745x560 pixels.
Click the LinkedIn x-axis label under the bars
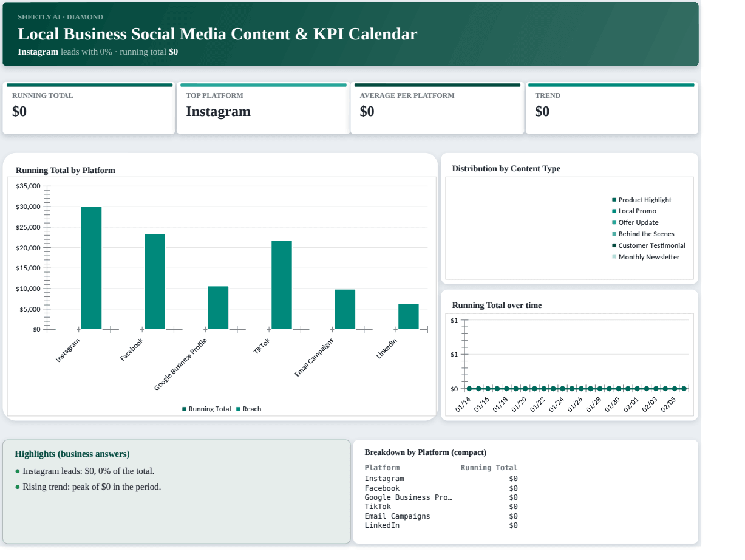tap(387, 348)
